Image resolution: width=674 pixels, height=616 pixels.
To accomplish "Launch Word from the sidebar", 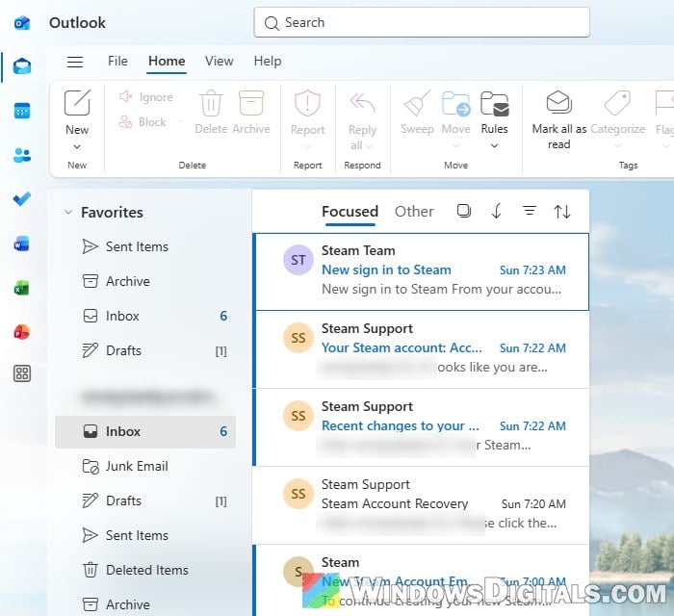I will [x=22, y=244].
